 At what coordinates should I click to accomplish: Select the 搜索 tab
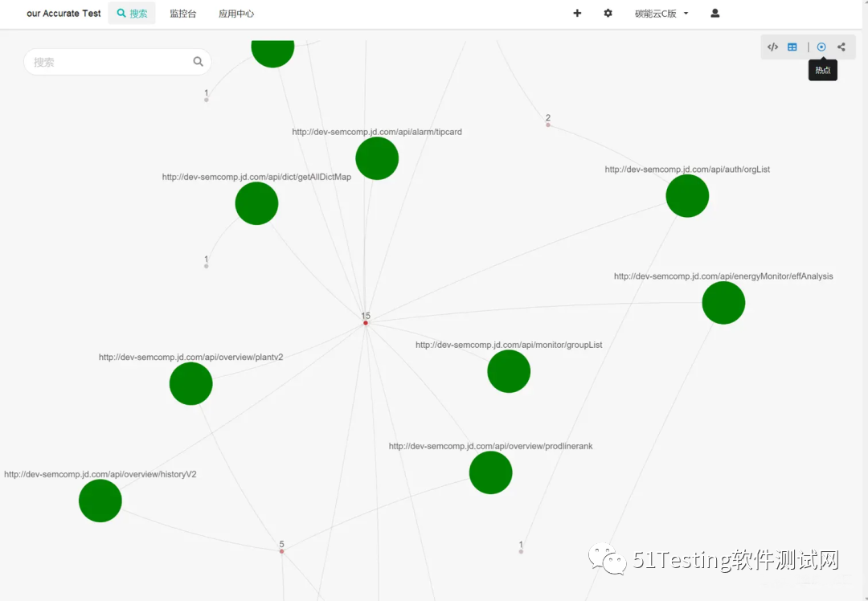tap(132, 14)
